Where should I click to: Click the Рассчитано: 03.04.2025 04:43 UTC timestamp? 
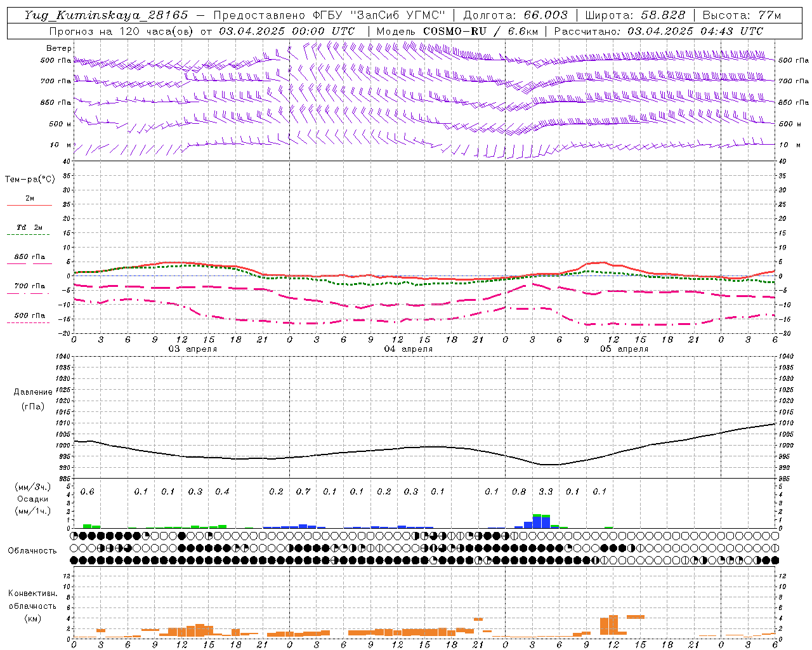tap(658, 31)
